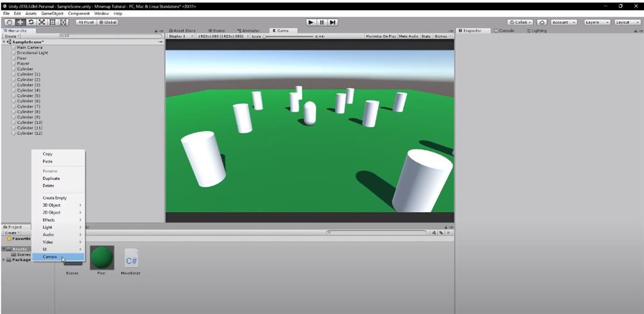Screen dimensions: 644x314
Task: Select the Move tool in toolbar
Action: [20, 22]
